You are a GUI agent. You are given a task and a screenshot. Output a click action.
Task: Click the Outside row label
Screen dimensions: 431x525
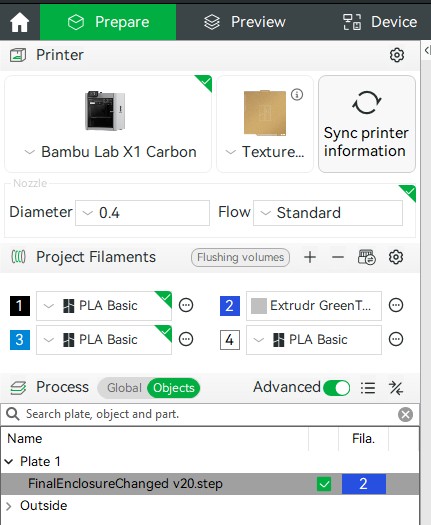[x=44, y=506]
